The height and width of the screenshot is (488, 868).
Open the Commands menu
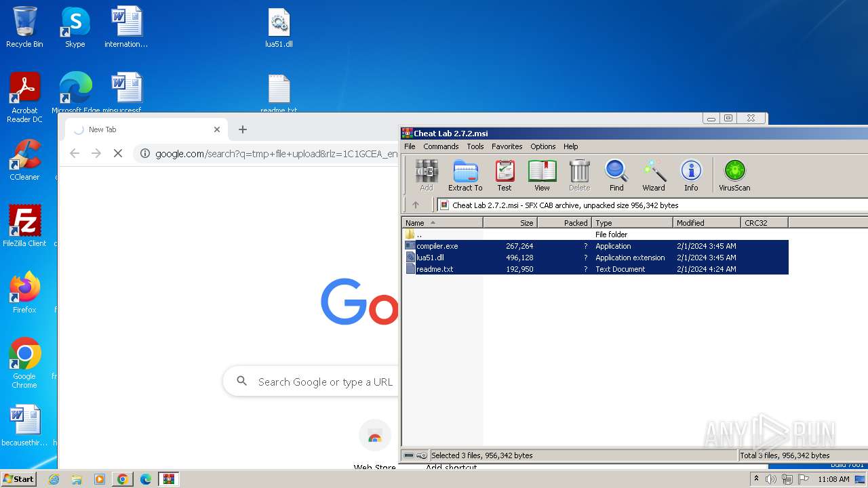coord(441,146)
